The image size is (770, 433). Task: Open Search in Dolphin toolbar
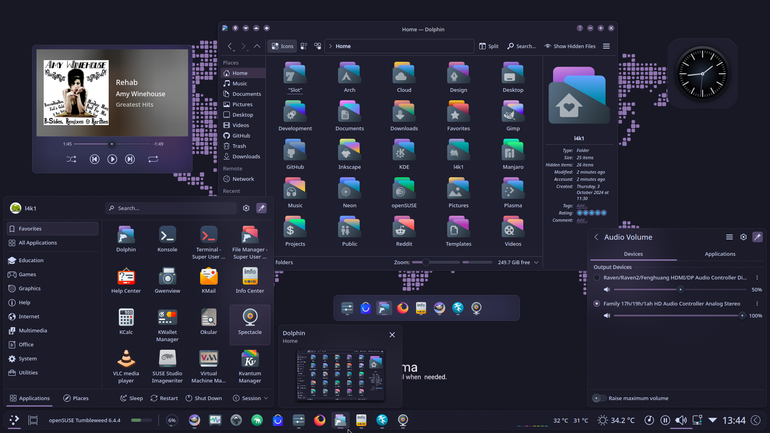522,46
